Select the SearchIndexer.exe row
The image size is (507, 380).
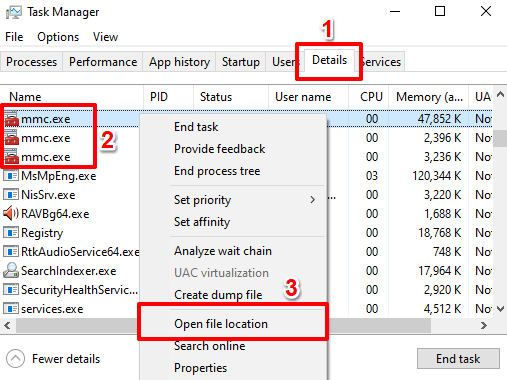[247, 271]
